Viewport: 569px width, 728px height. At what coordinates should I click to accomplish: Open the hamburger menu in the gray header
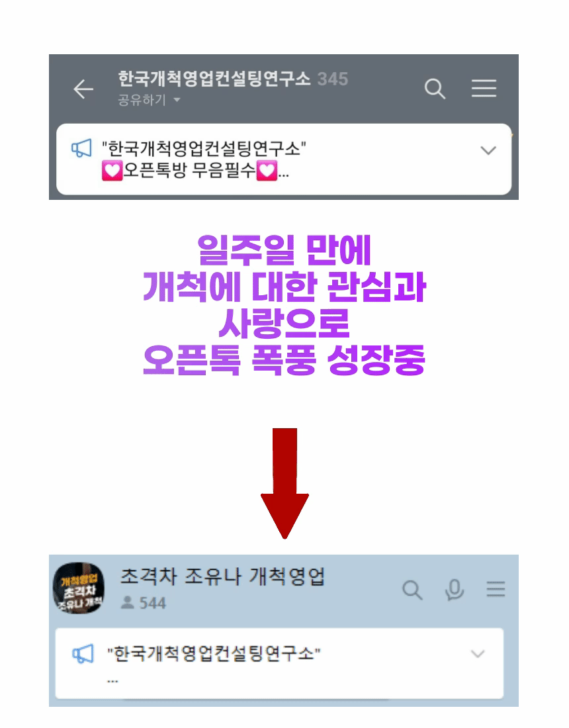click(x=484, y=88)
